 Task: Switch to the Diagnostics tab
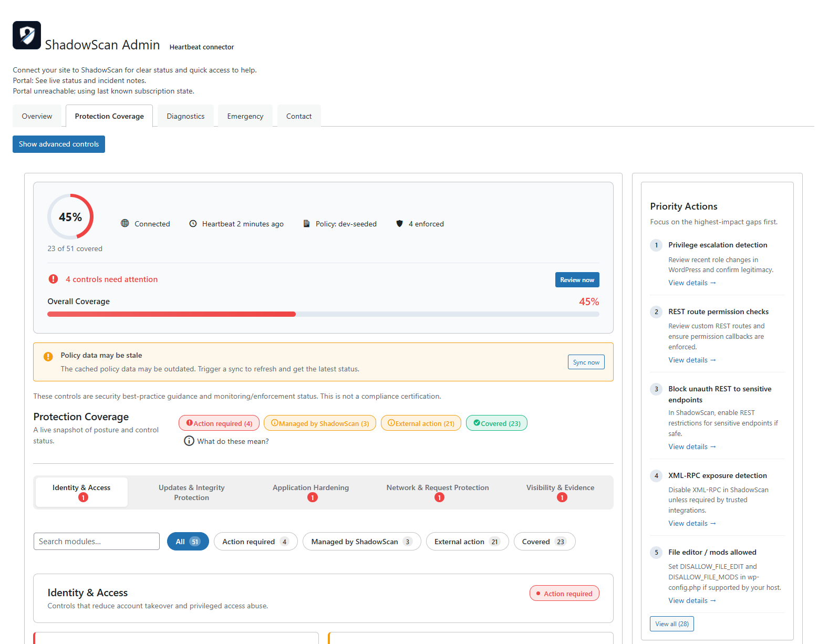185,116
